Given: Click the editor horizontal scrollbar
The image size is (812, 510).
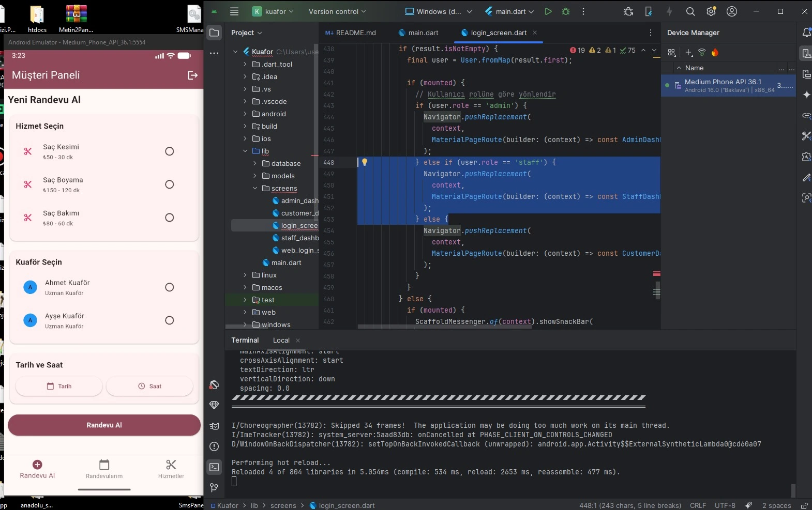Looking at the screenshot, I should pyautogui.click(x=445, y=327).
